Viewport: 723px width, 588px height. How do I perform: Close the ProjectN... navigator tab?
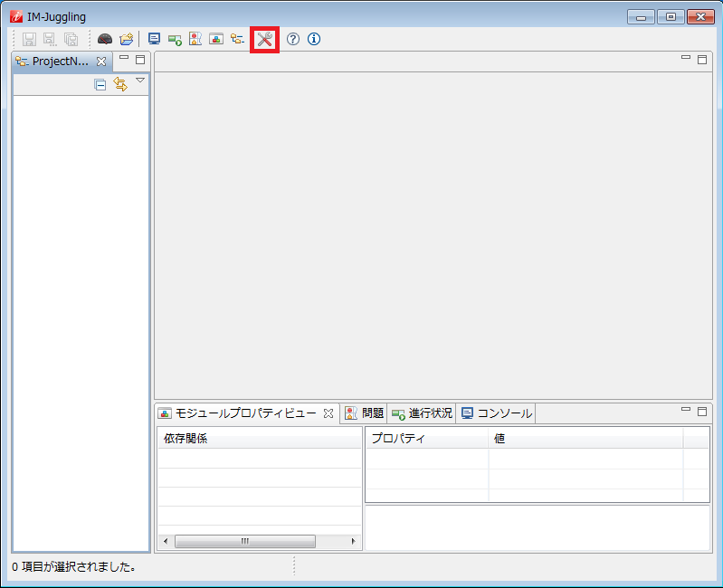pos(101,62)
